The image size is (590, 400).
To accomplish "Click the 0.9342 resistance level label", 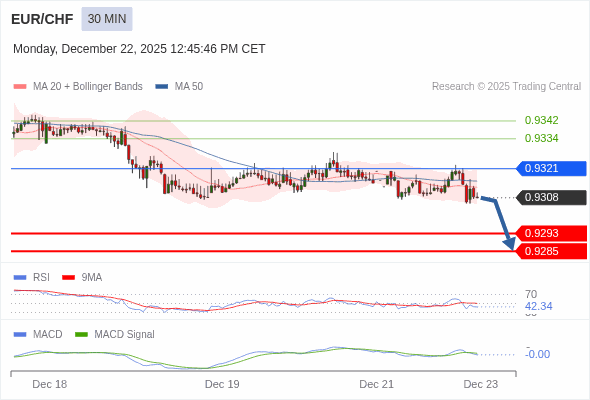I will pos(541,120).
